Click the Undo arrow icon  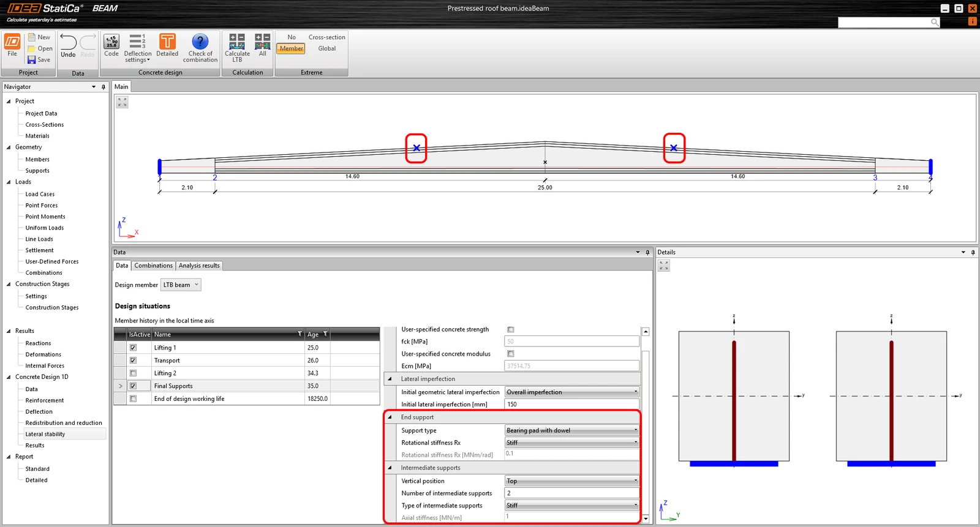tap(68, 42)
